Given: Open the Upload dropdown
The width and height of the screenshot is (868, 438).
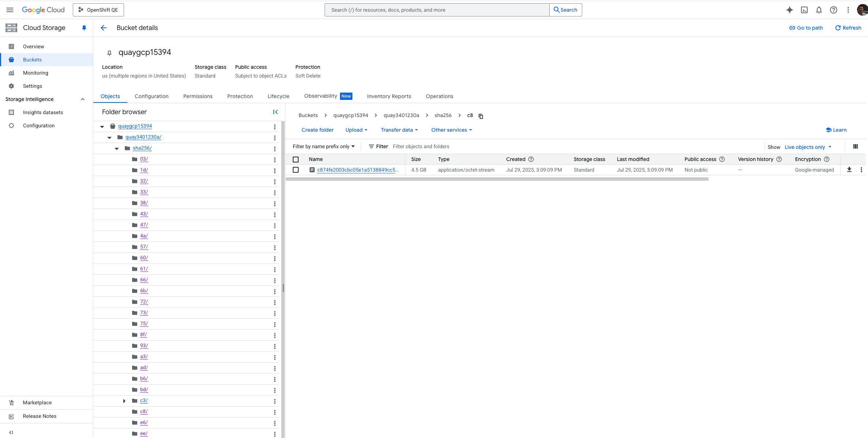Looking at the screenshot, I should click(356, 130).
